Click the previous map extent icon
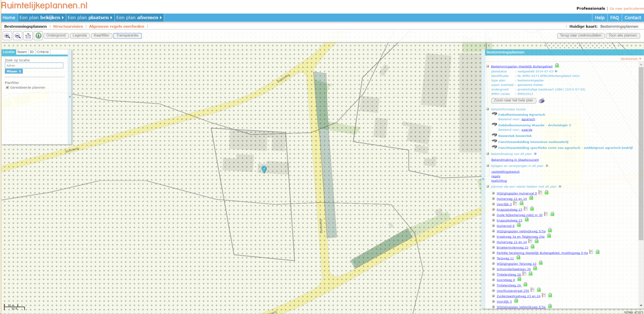Screen dimensions: 644x314 click(28, 35)
